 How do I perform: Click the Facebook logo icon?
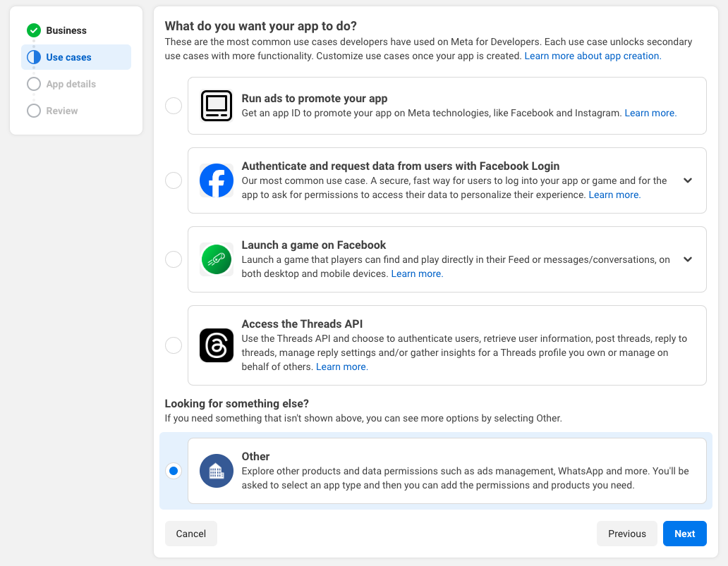[x=217, y=180]
